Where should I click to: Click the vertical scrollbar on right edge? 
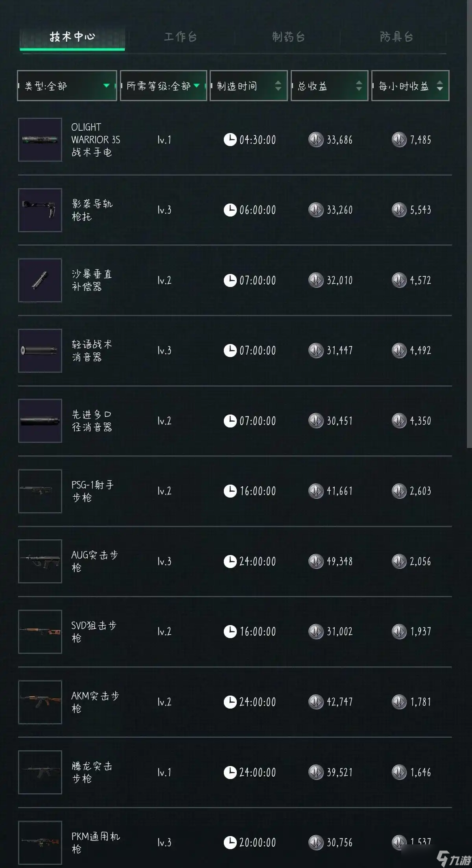coord(469,224)
